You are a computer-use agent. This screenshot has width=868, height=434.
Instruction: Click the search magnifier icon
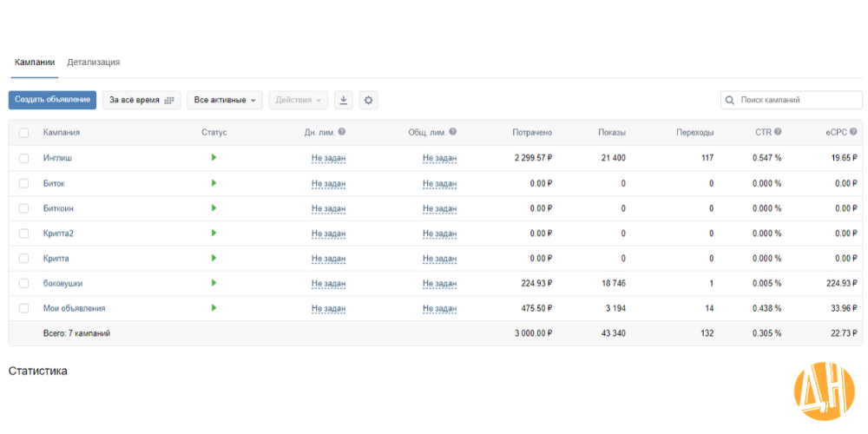click(x=730, y=100)
